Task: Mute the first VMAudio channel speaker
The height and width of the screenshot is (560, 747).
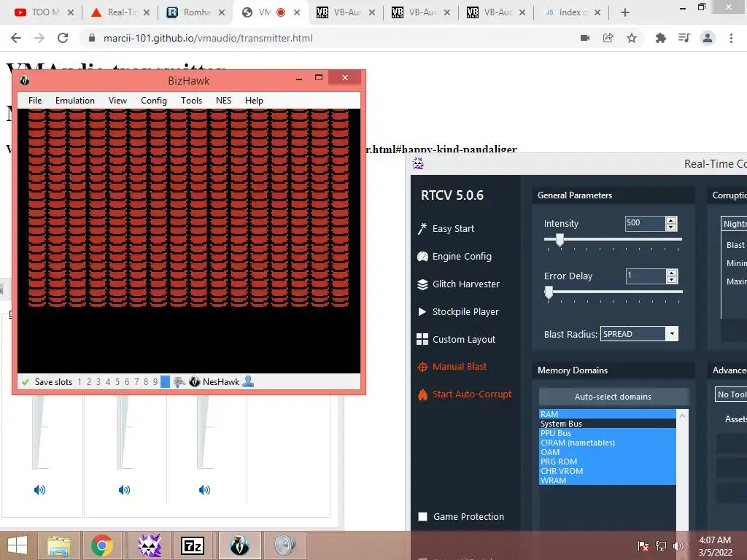Action: click(x=39, y=489)
